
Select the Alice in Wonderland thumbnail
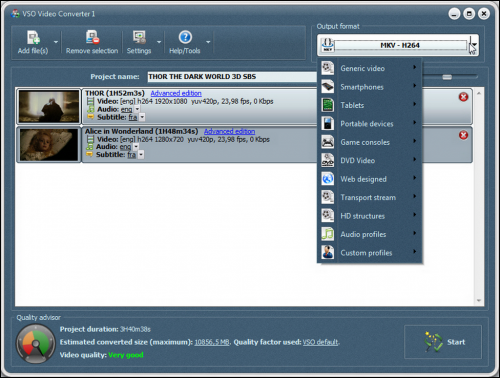pyautogui.click(x=49, y=145)
